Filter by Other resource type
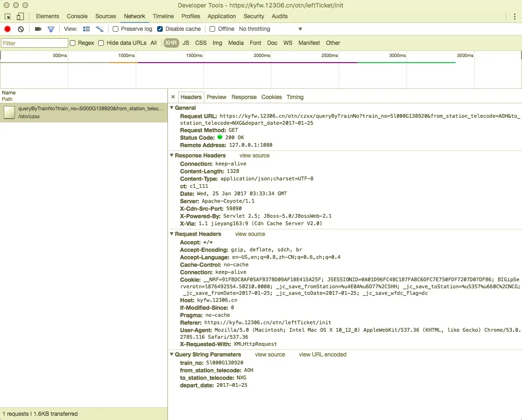Viewport: 522px width, 420px height. click(333, 43)
